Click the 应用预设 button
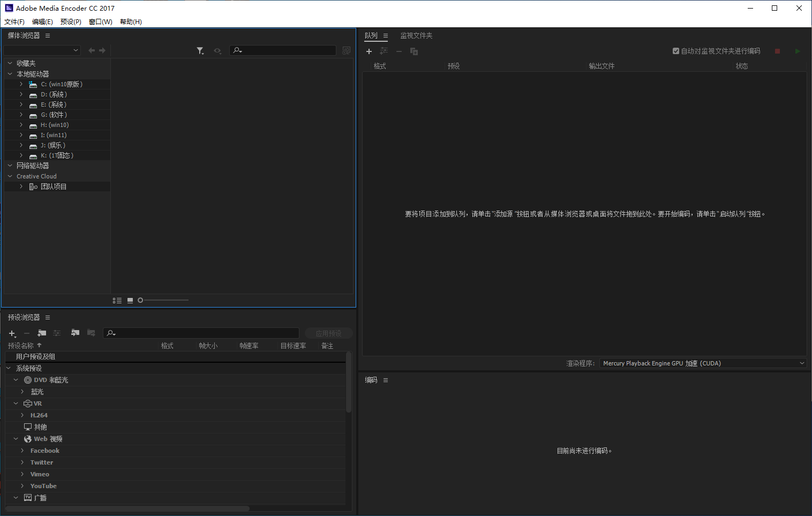 (328, 333)
